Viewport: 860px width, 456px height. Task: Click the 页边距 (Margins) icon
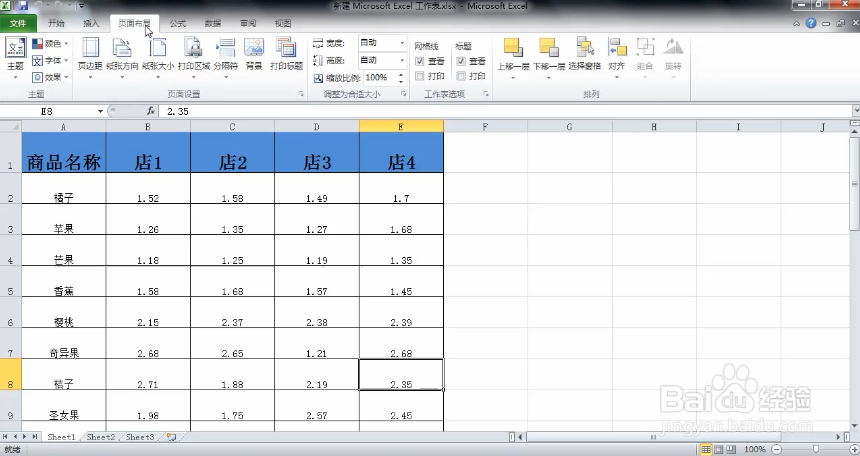point(90,48)
